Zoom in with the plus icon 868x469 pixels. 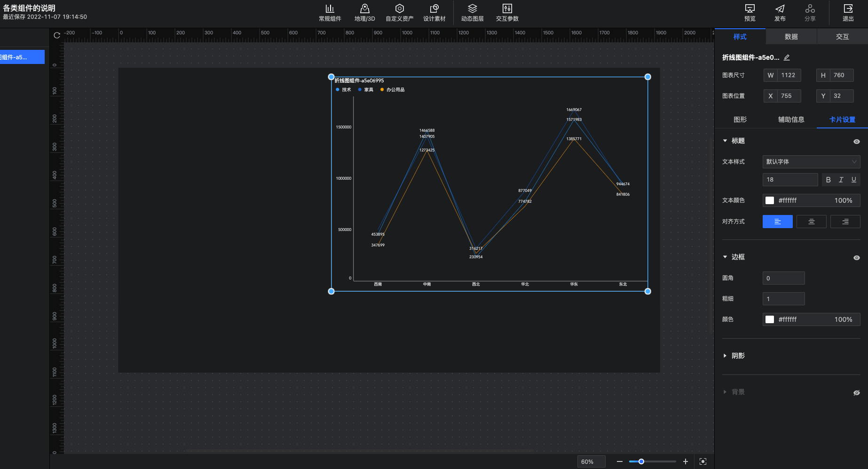pos(686,461)
